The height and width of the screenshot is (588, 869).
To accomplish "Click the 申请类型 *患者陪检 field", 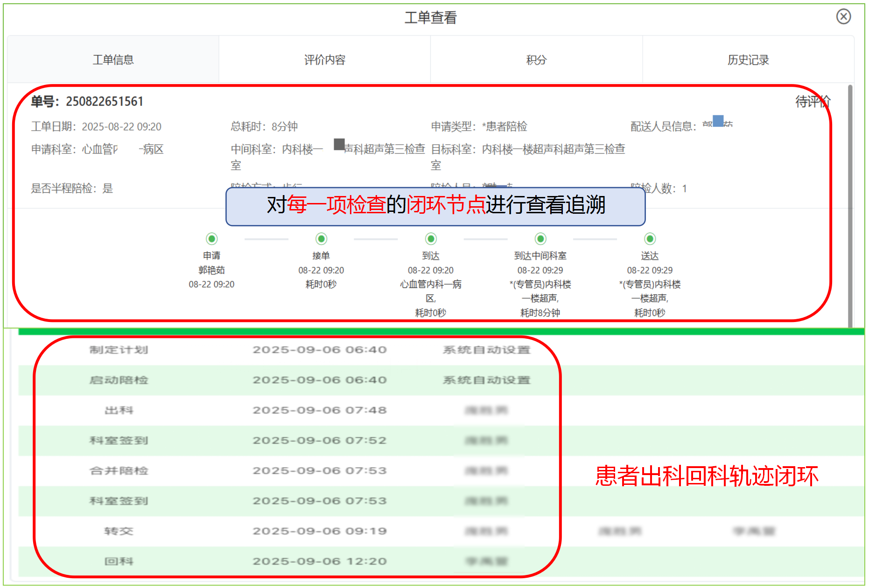I will click(x=479, y=126).
